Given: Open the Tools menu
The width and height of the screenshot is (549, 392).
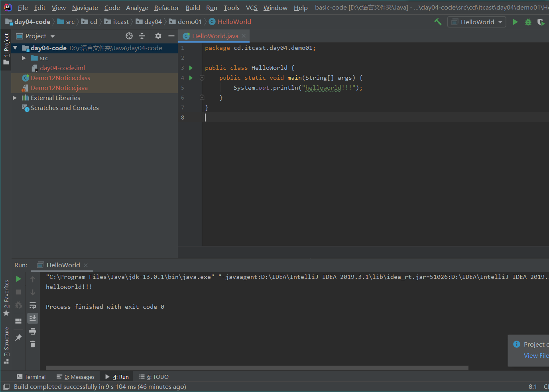Looking at the screenshot, I should 231,8.
